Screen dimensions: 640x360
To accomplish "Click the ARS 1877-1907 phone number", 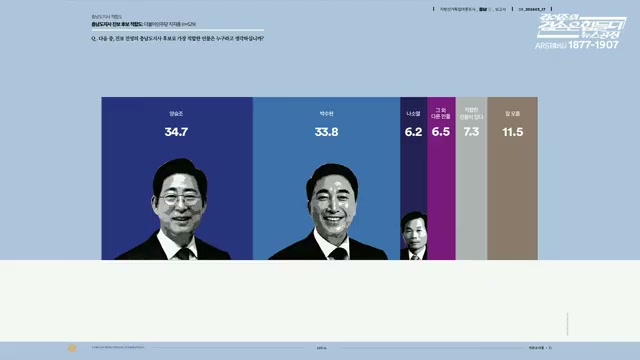I will (577, 45).
